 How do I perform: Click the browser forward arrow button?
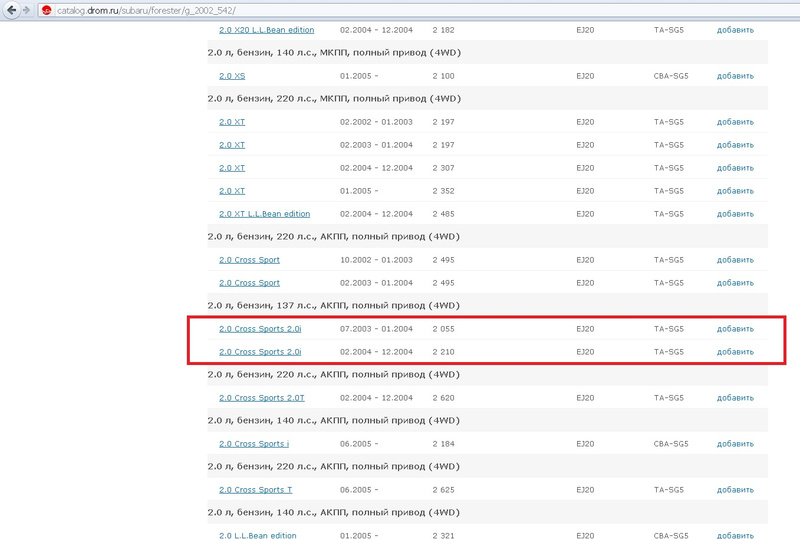[25, 9]
